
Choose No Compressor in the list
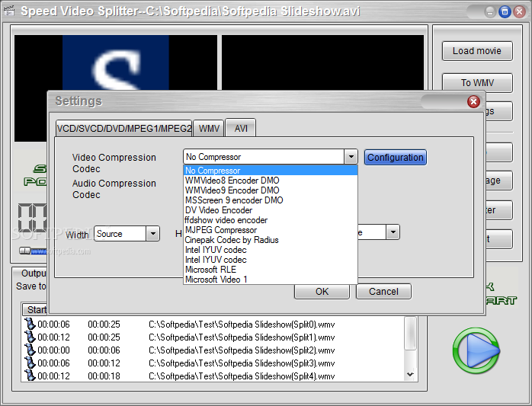[271, 171]
